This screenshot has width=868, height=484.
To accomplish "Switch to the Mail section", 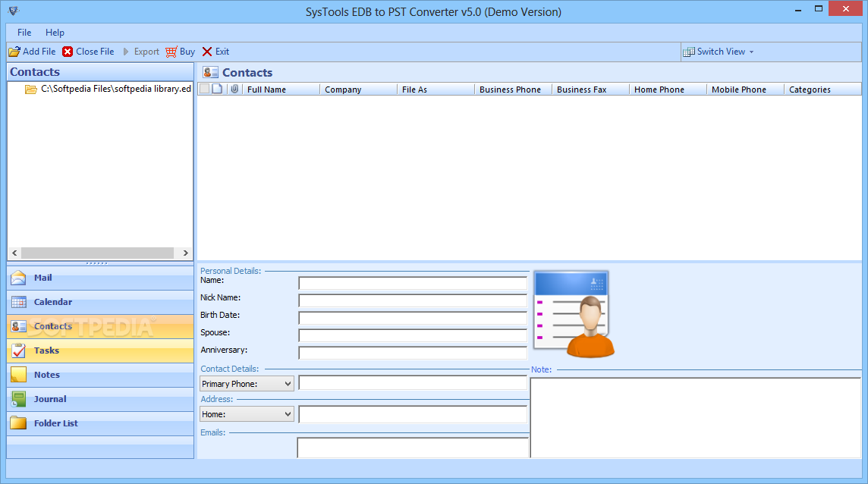I will click(100, 278).
